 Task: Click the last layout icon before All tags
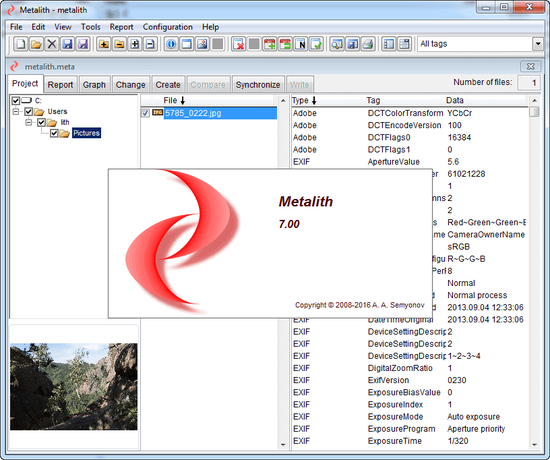404,44
